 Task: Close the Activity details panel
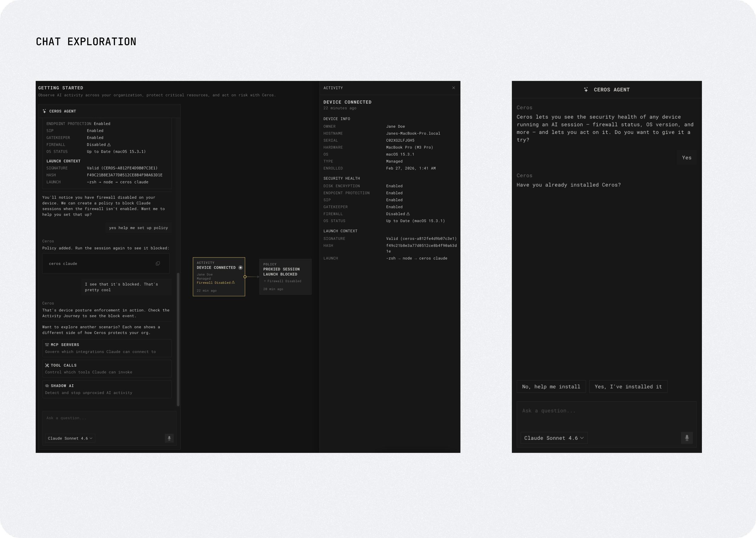click(454, 88)
